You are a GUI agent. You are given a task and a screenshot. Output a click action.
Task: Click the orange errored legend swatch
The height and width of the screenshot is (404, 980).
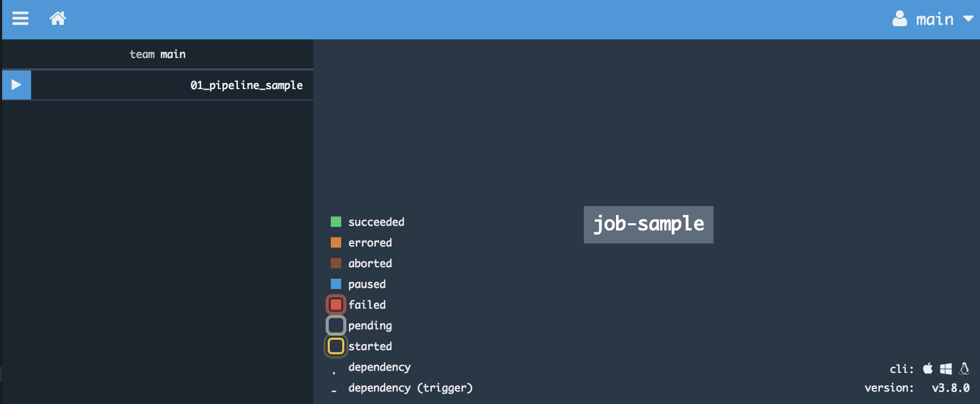[x=336, y=242]
